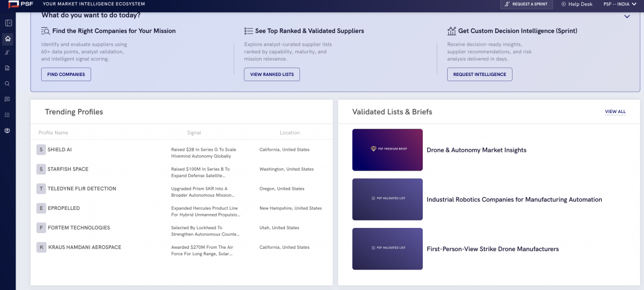Image resolution: width=644 pixels, height=290 pixels.
Task: Collapse the 'What do you want to do today' panel
Action: point(627,17)
